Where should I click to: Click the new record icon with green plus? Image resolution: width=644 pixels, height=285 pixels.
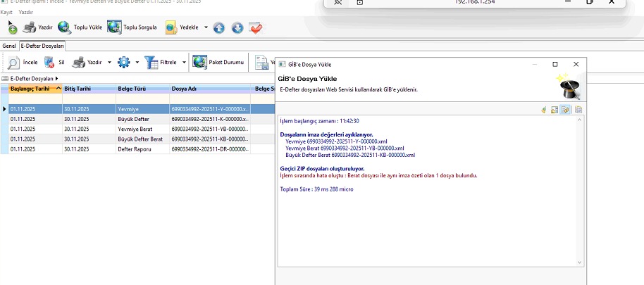pyautogui.click(x=12, y=28)
